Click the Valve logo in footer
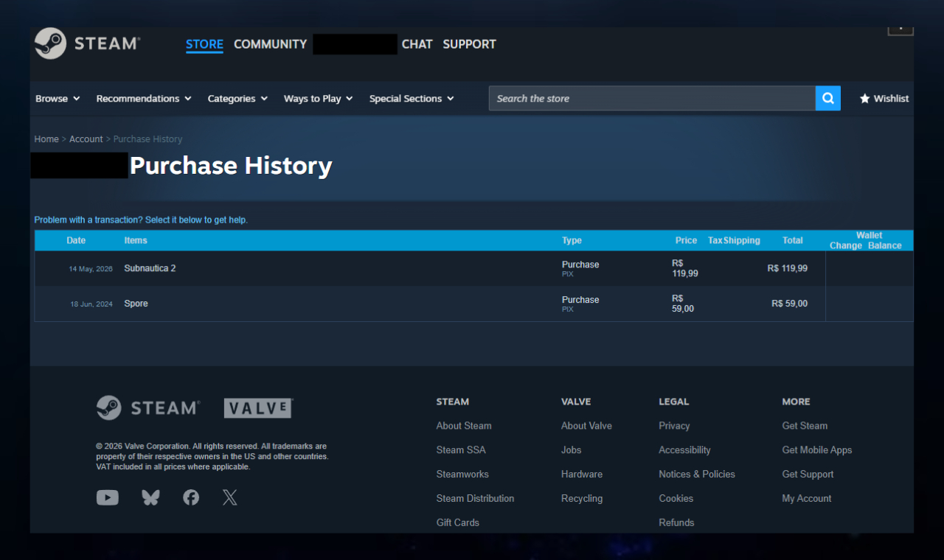 tap(258, 408)
